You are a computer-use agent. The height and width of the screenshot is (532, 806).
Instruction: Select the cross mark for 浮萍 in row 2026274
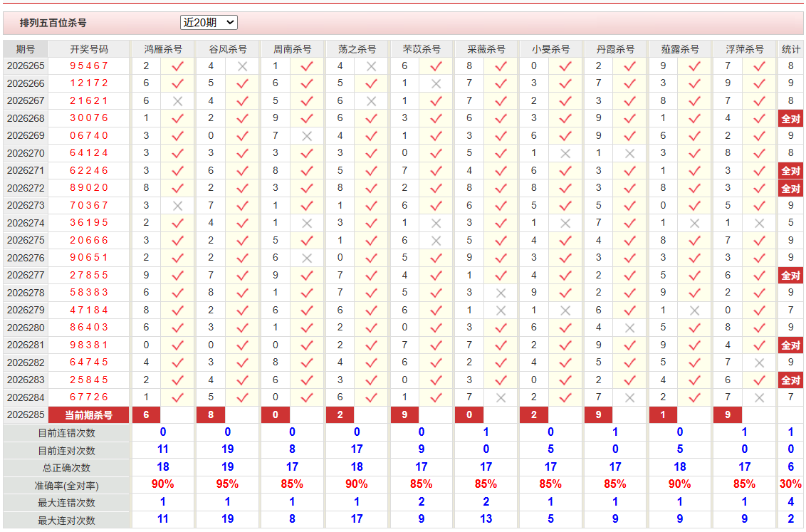point(759,224)
